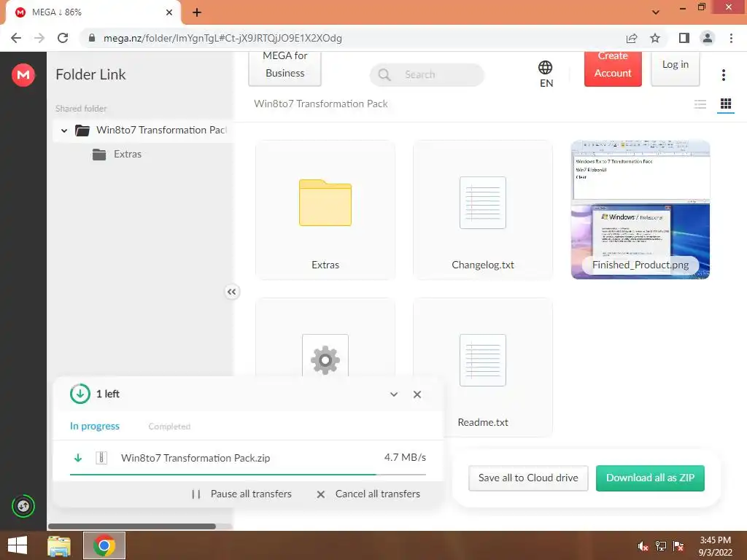The width and height of the screenshot is (747, 560).
Task: Open network tray icon
Action: 661,546
